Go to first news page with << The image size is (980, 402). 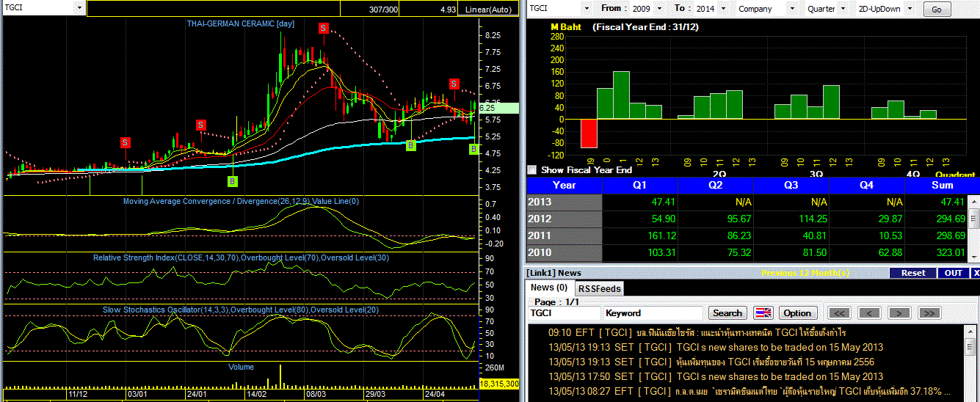(840, 313)
